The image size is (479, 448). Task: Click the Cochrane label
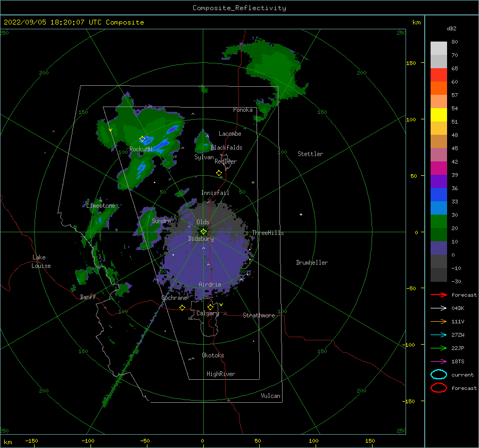click(174, 298)
